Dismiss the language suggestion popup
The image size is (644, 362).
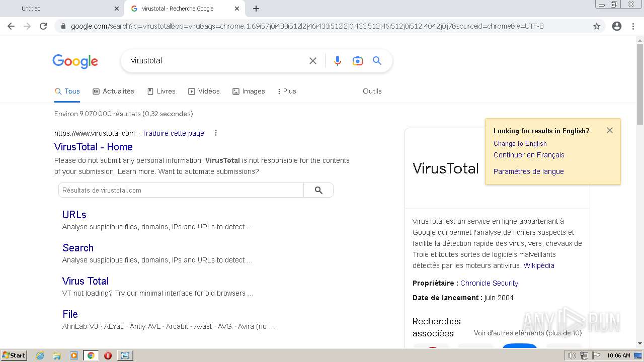610,130
